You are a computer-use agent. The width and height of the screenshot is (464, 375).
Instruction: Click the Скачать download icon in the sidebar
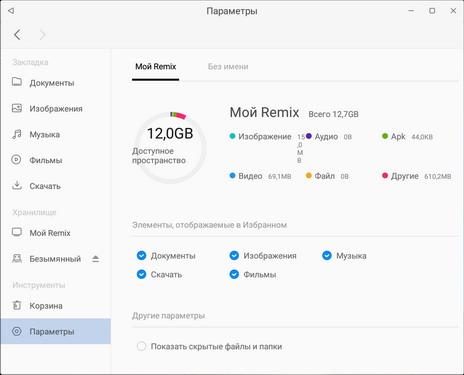(17, 185)
